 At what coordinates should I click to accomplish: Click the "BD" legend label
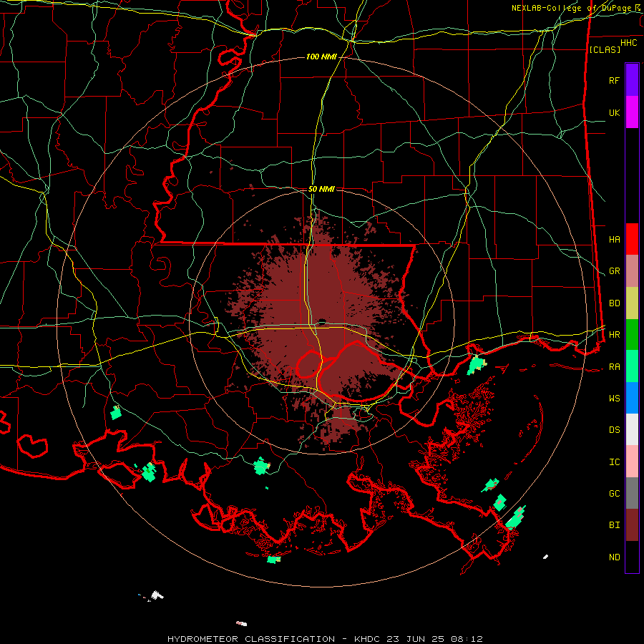[614, 303]
